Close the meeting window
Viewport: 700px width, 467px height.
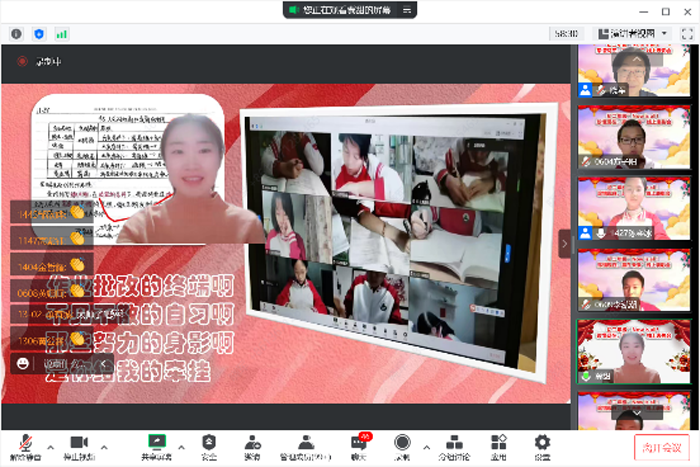[688, 12]
